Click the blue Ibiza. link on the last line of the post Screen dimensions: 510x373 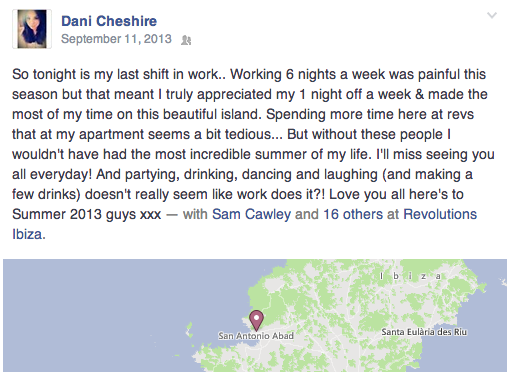click(x=29, y=234)
